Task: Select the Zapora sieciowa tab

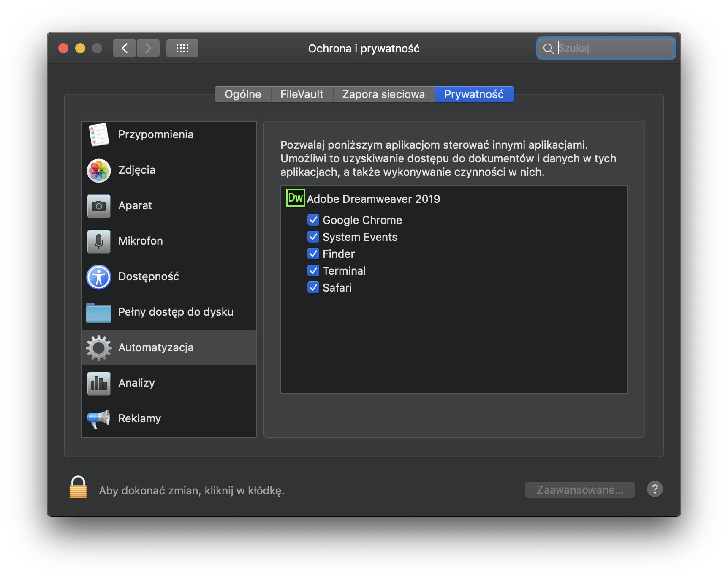Action: tap(384, 94)
